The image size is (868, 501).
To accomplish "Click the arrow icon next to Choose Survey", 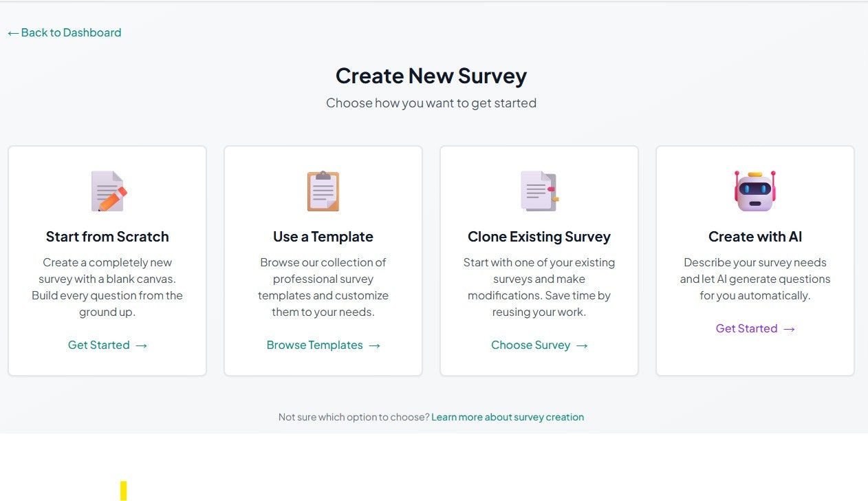I will [583, 345].
